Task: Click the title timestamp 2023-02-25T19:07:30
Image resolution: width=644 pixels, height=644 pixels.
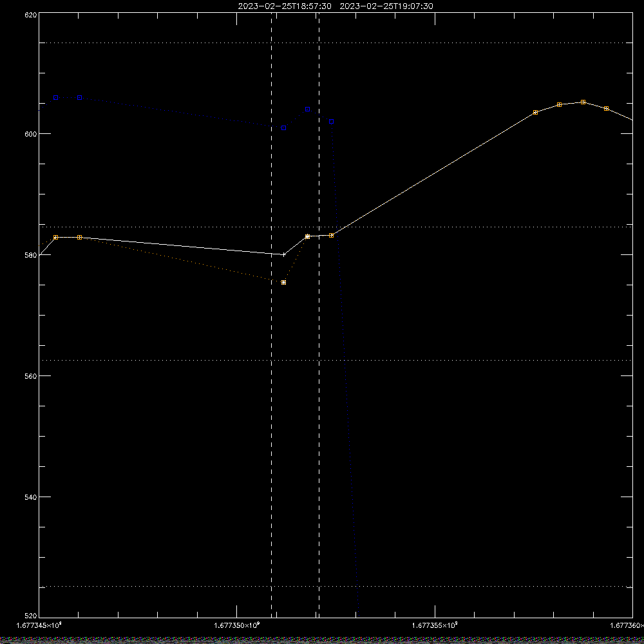Action: click(386, 6)
